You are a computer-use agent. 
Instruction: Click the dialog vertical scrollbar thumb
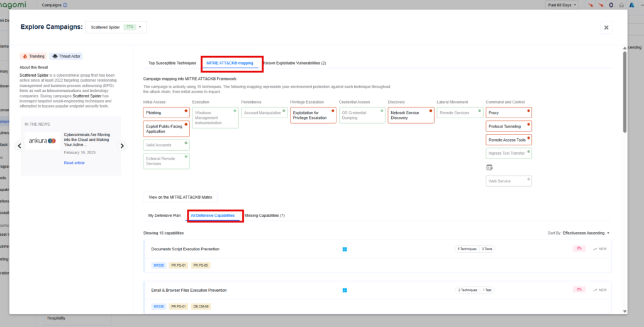point(625,92)
